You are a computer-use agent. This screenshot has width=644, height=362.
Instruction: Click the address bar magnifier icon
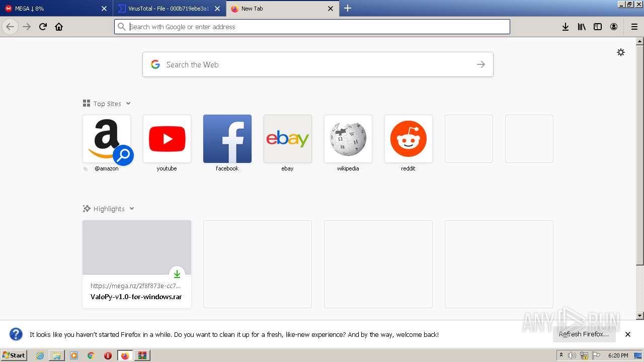pos(122,27)
